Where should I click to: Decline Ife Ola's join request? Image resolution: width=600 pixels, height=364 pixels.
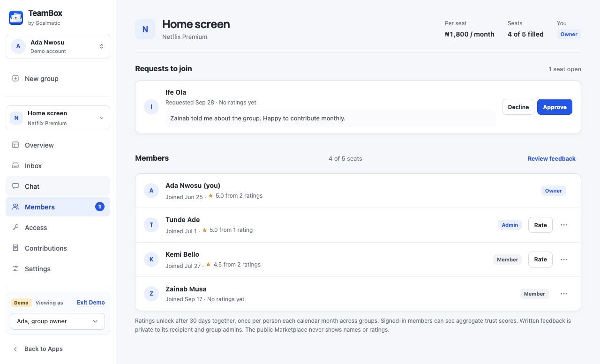pos(518,107)
